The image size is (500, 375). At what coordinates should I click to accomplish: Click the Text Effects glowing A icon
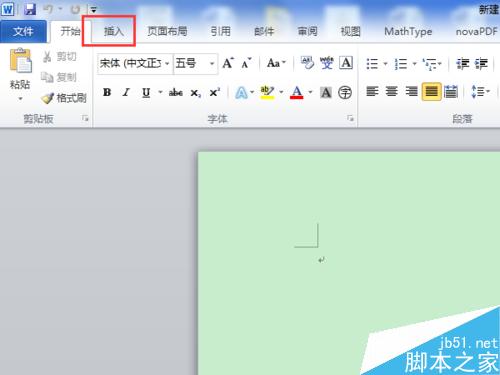241,92
